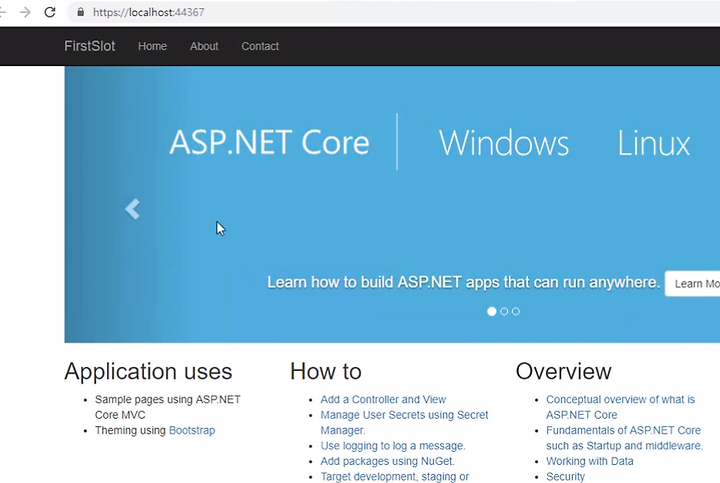Reload the page with the refresh icon
720x483 pixels.
click(50, 12)
